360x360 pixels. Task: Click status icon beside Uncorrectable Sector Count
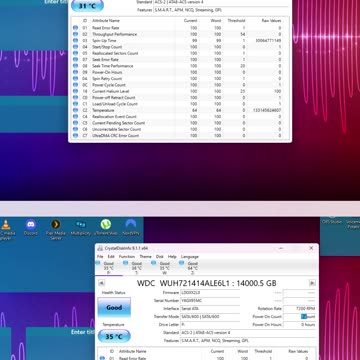(x=75, y=129)
